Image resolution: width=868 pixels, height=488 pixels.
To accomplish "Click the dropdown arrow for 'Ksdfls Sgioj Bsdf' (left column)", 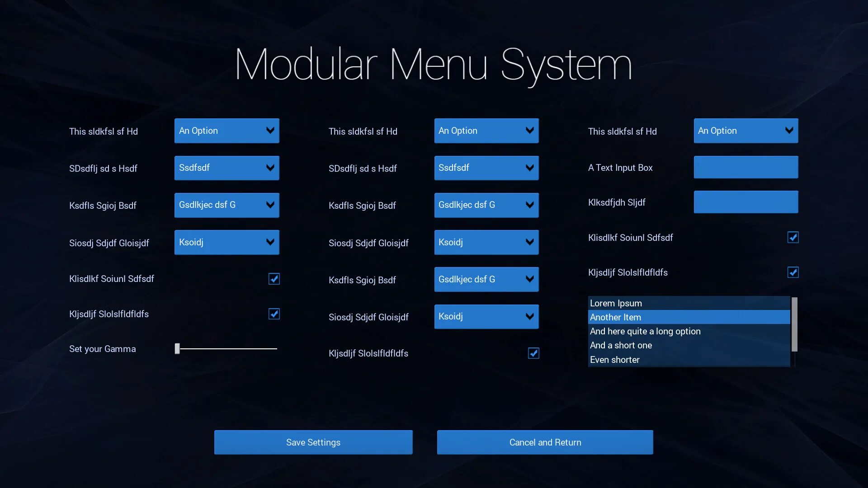I will 269,205.
